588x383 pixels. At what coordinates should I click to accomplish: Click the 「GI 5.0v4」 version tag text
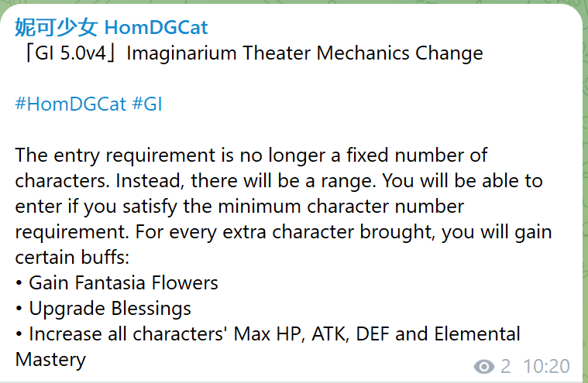click(x=67, y=53)
